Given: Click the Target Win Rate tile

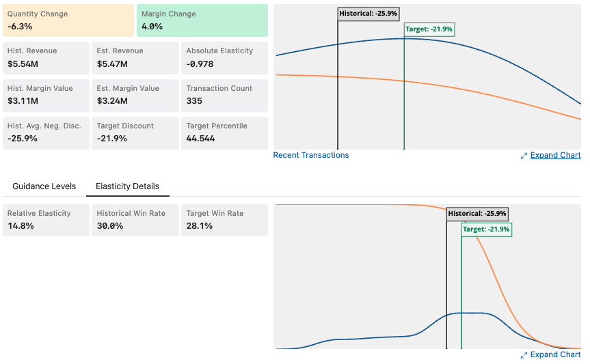Looking at the screenshot, I should pyautogui.click(x=224, y=220).
